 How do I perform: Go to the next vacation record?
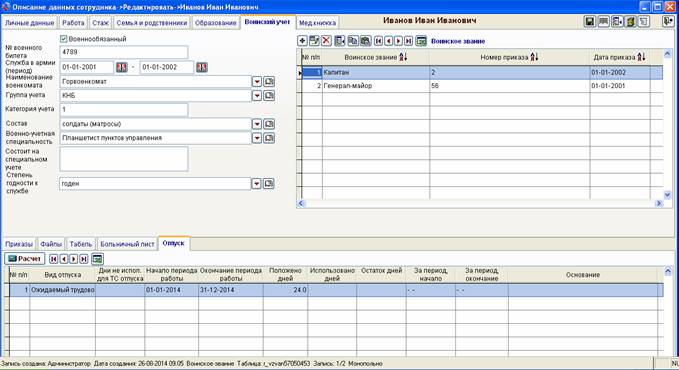pos(74,259)
